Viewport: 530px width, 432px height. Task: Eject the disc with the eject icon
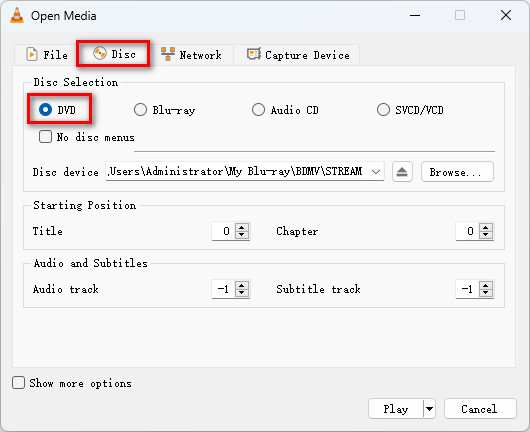click(402, 172)
